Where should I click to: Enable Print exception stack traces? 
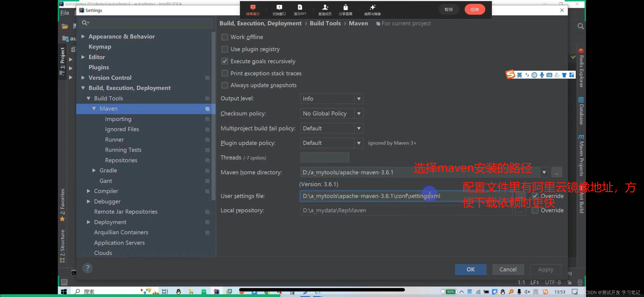224,73
